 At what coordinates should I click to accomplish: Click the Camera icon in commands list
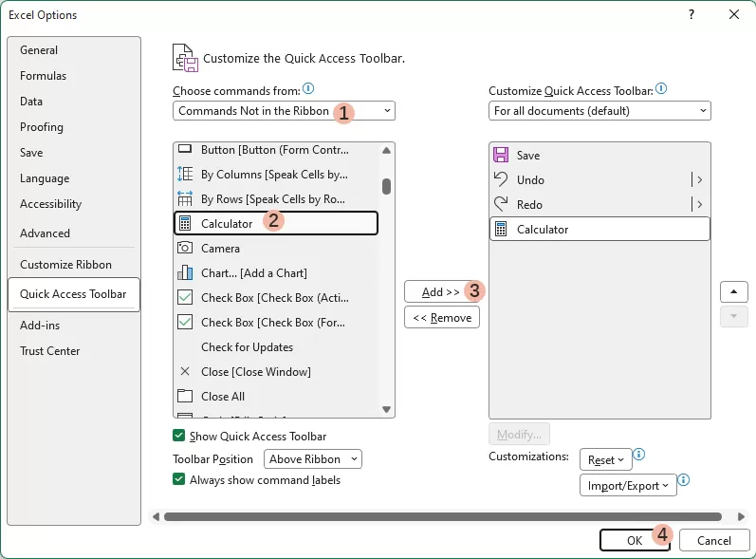pos(185,248)
